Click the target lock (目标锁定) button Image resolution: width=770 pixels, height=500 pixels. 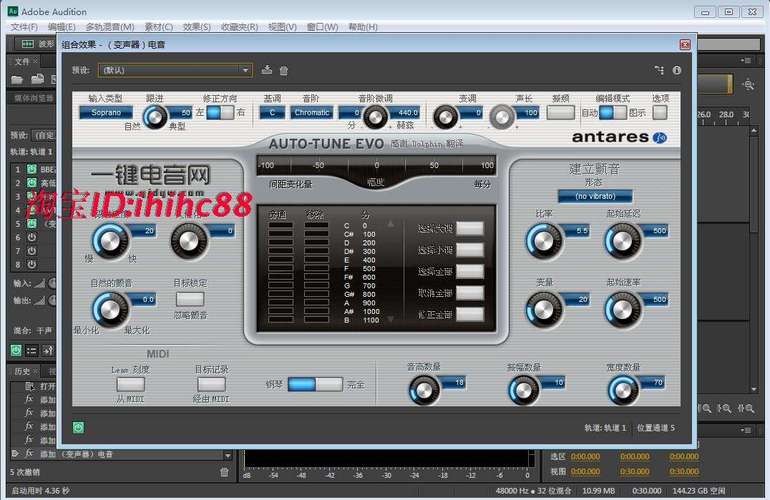[x=190, y=299]
